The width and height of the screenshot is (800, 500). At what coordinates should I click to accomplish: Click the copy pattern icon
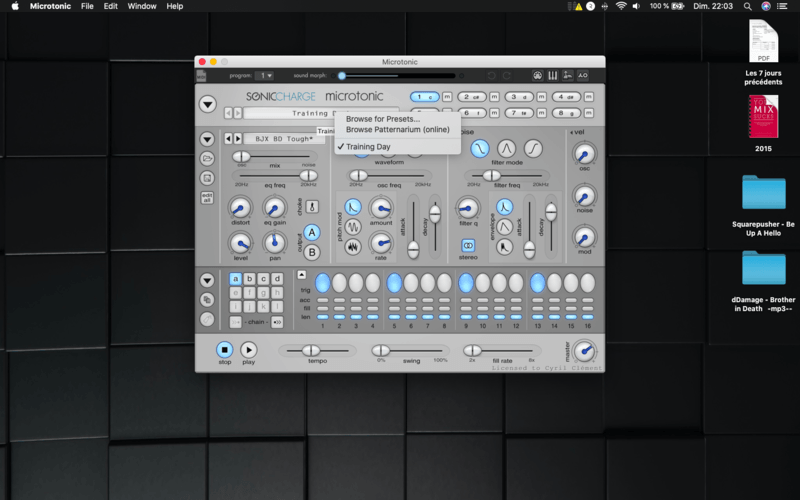click(x=207, y=299)
